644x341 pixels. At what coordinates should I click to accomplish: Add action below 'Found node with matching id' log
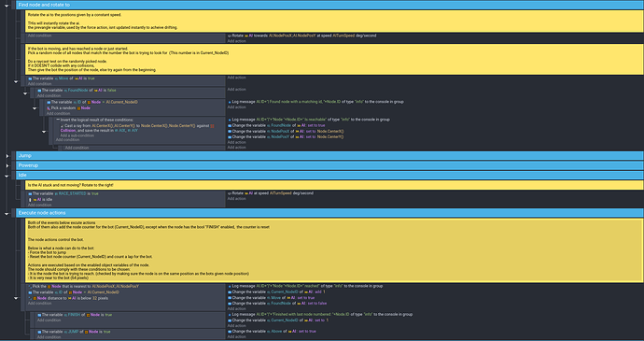(x=236, y=107)
